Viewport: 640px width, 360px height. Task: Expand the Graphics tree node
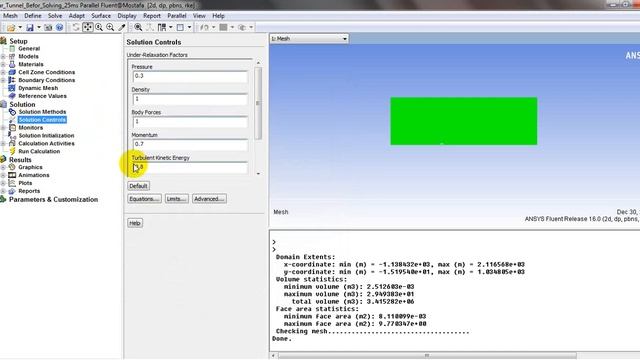point(3,167)
